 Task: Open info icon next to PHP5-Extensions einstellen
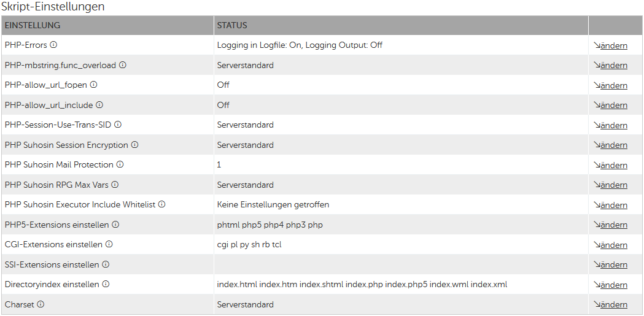click(115, 225)
